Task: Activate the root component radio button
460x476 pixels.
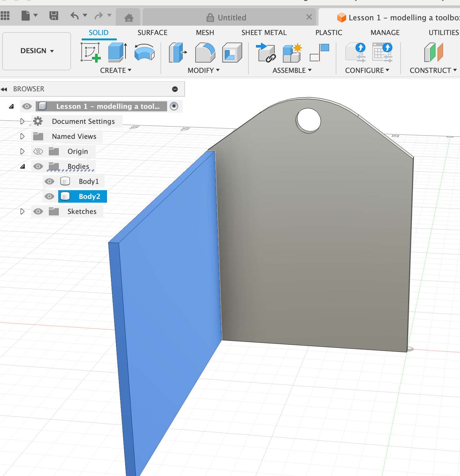Action: tap(174, 106)
